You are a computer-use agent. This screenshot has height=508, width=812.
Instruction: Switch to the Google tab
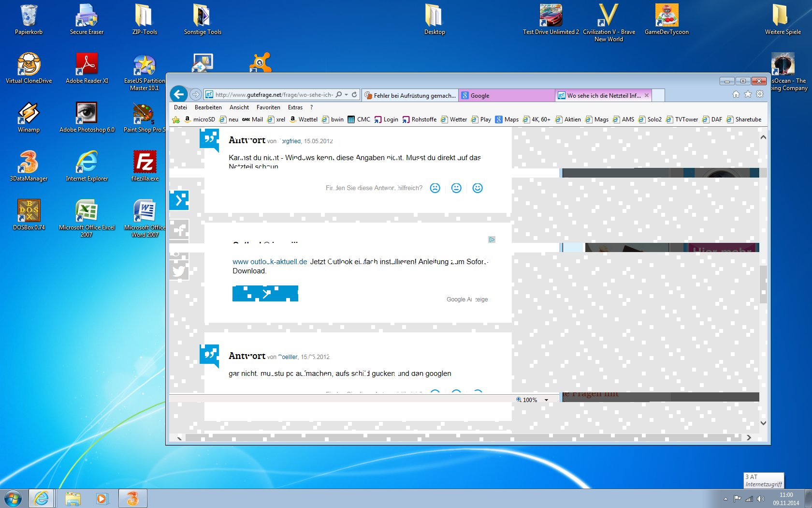click(x=507, y=95)
